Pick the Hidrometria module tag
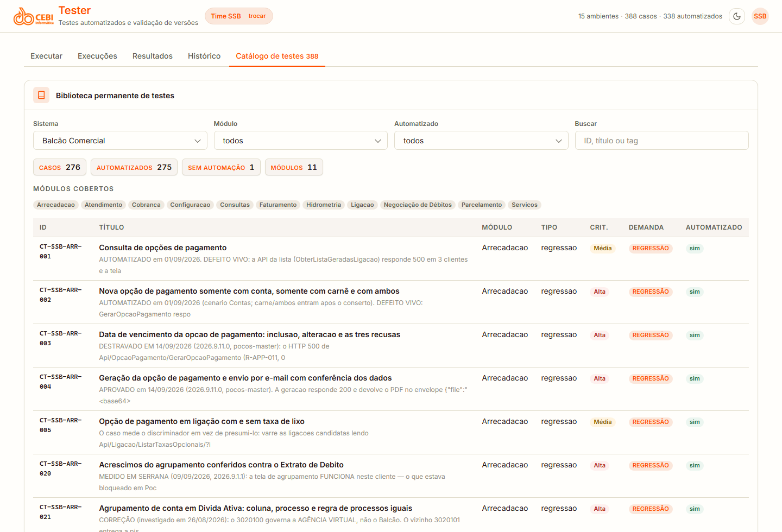This screenshot has height=532, width=782. (x=324, y=205)
